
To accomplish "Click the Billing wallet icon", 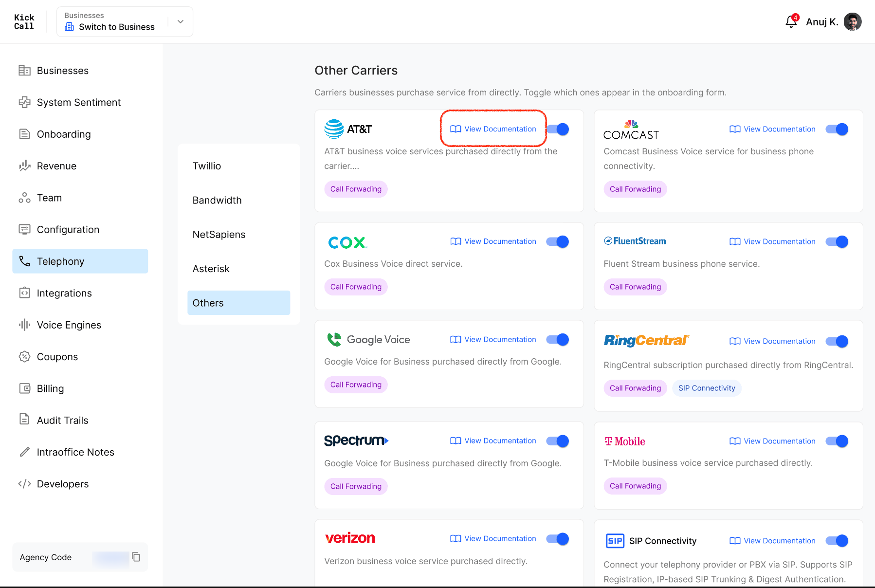I will pos(24,388).
